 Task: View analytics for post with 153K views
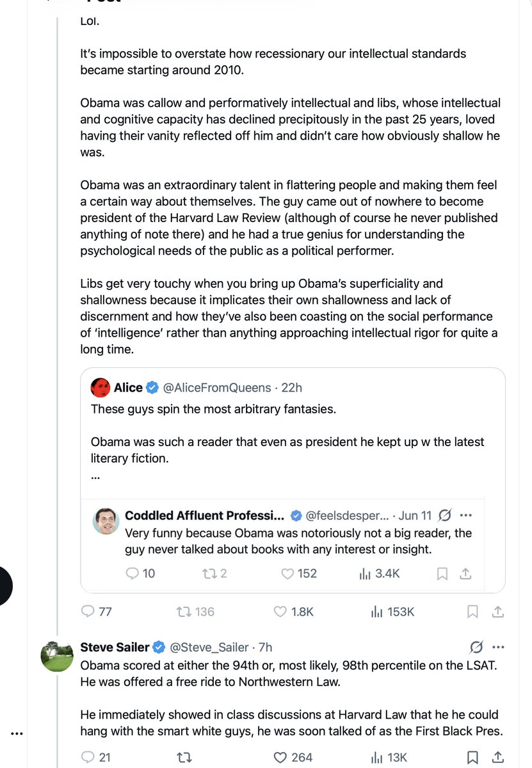point(392,612)
